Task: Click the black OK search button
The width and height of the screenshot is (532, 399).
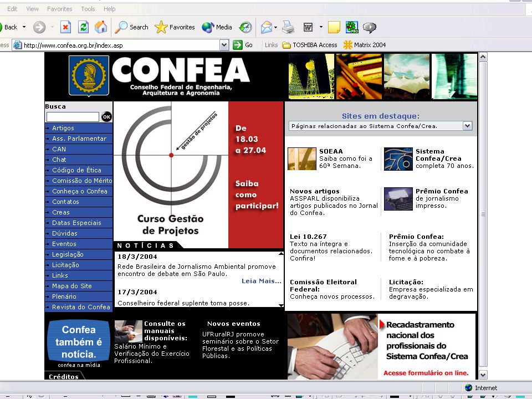Action: [x=106, y=117]
